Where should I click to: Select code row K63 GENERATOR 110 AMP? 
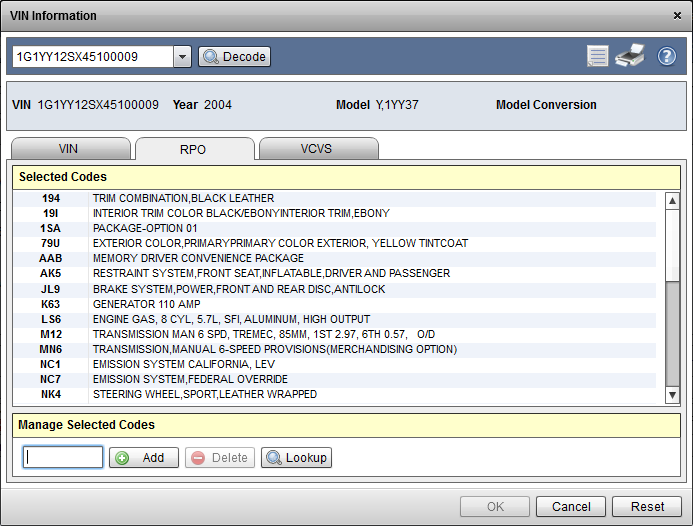[335, 305]
